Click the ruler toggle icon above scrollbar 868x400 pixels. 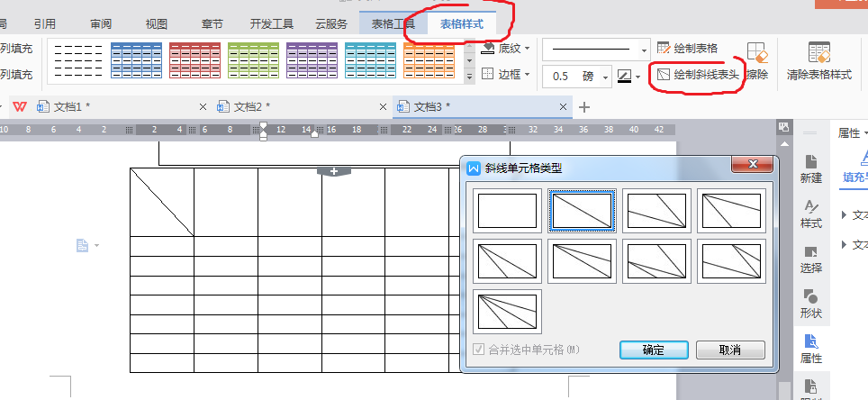click(x=783, y=127)
